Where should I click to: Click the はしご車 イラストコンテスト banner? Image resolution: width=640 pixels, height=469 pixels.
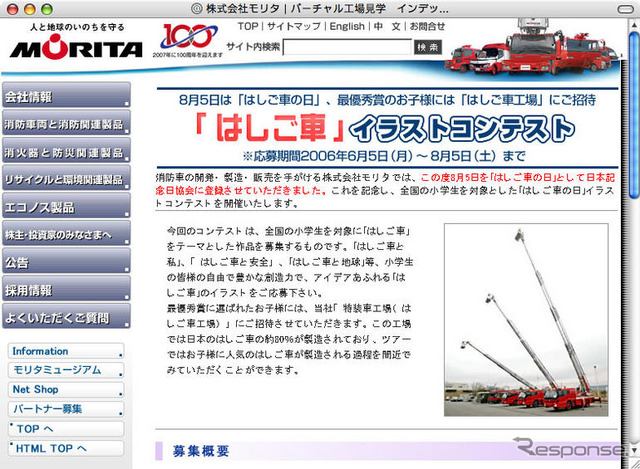tap(387, 128)
